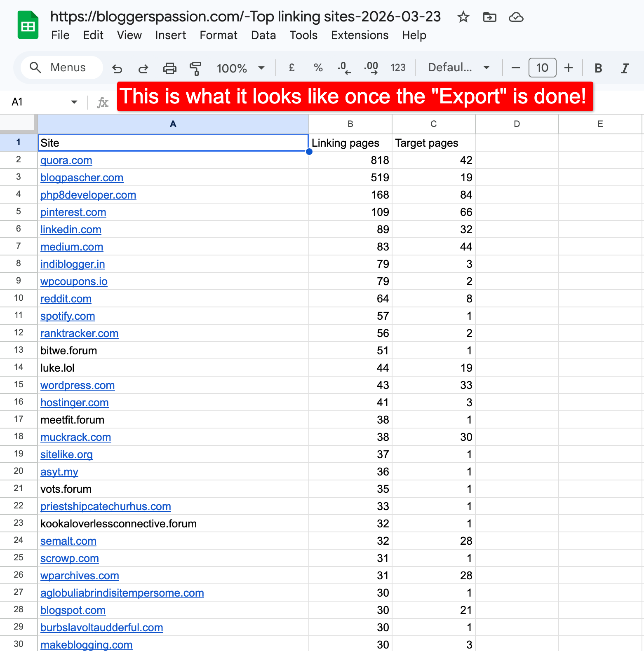Viewport: 644px width, 651px height.
Task: Toggle bold formatting
Action: 598,68
